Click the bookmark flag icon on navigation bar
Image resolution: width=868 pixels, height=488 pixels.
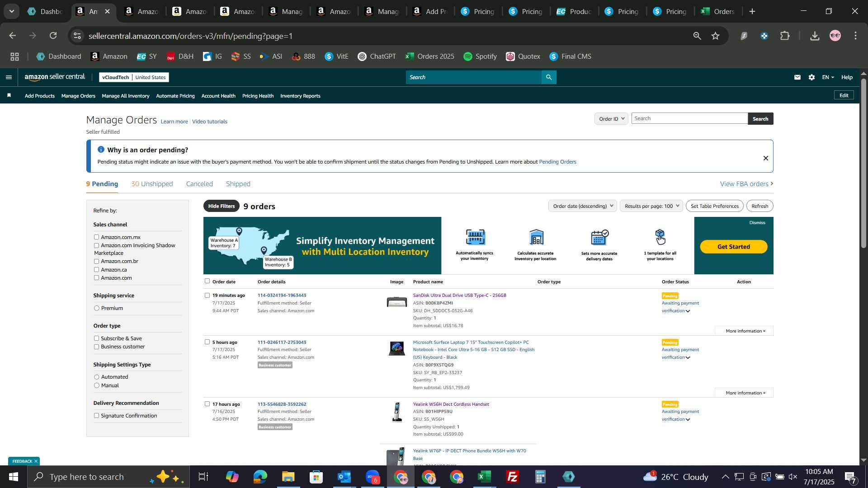(x=9, y=95)
